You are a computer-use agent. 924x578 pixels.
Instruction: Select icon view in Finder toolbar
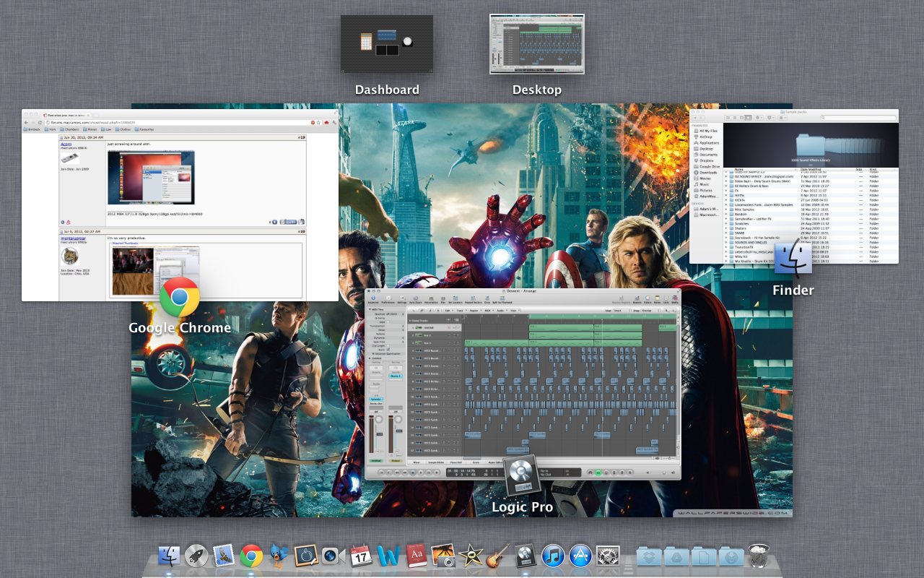click(728, 118)
